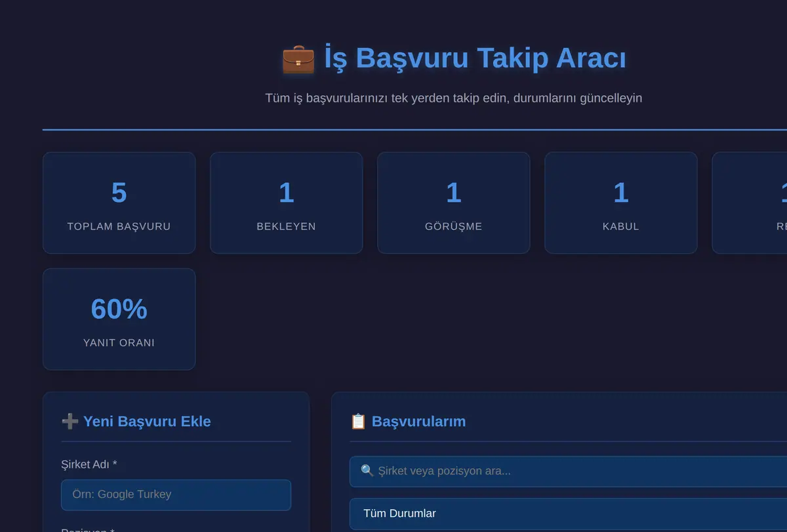Select the Kabul stat card
787x532 pixels.
click(620, 203)
